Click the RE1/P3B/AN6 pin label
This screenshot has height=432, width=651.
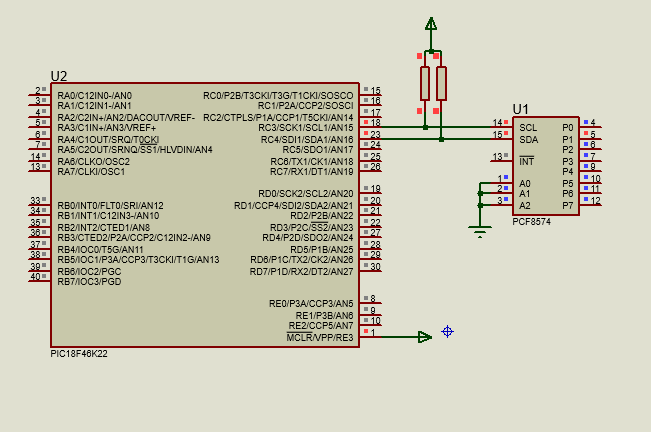click(324, 316)
